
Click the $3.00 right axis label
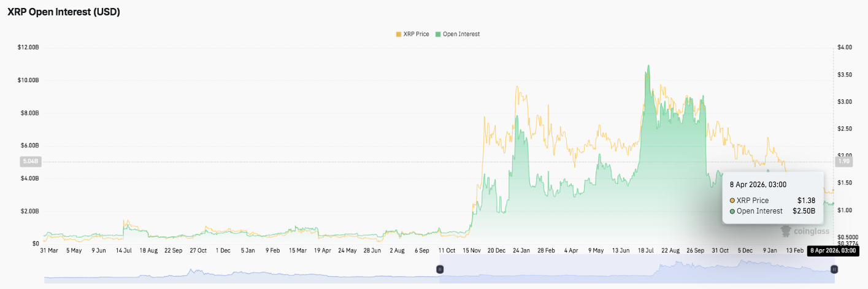[844, 101]
